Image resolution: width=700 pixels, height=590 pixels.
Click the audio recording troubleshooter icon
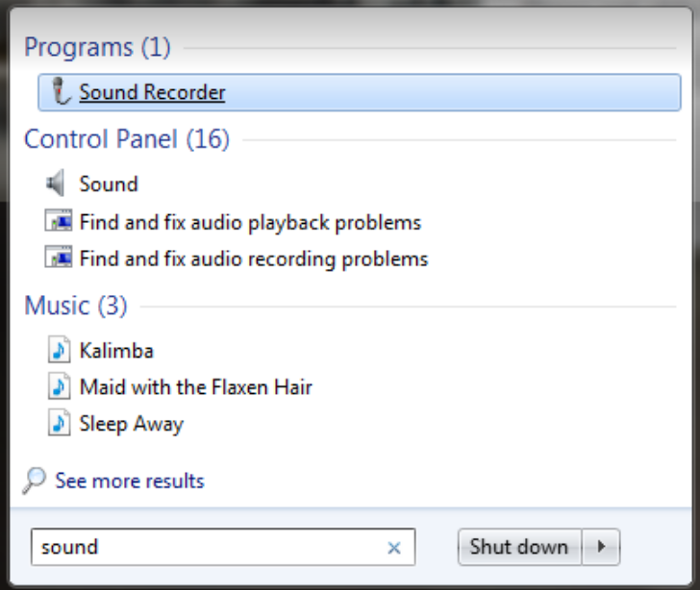click(x=58, y=258)
